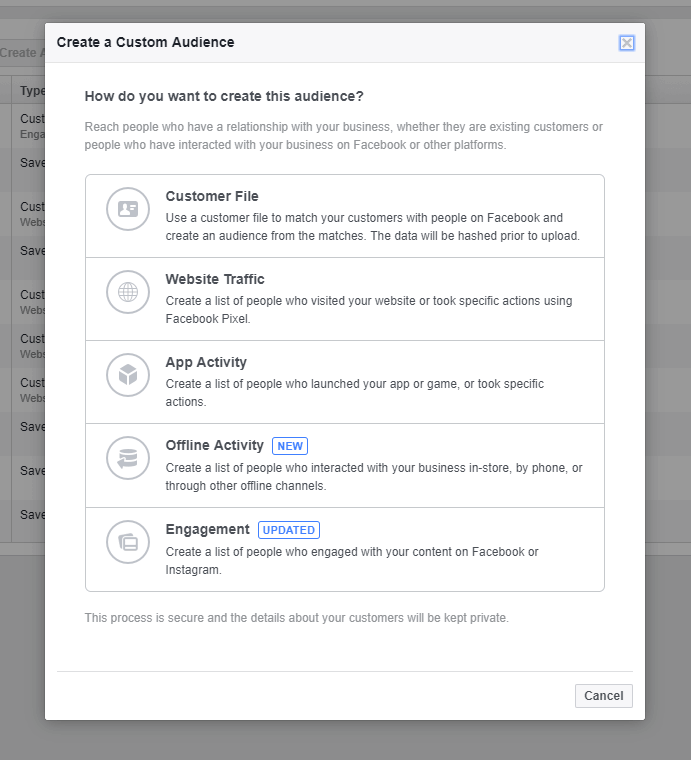691x760 pixels.
Task: Click the Engagement stacked cards icon
Action: coord(128,542)
